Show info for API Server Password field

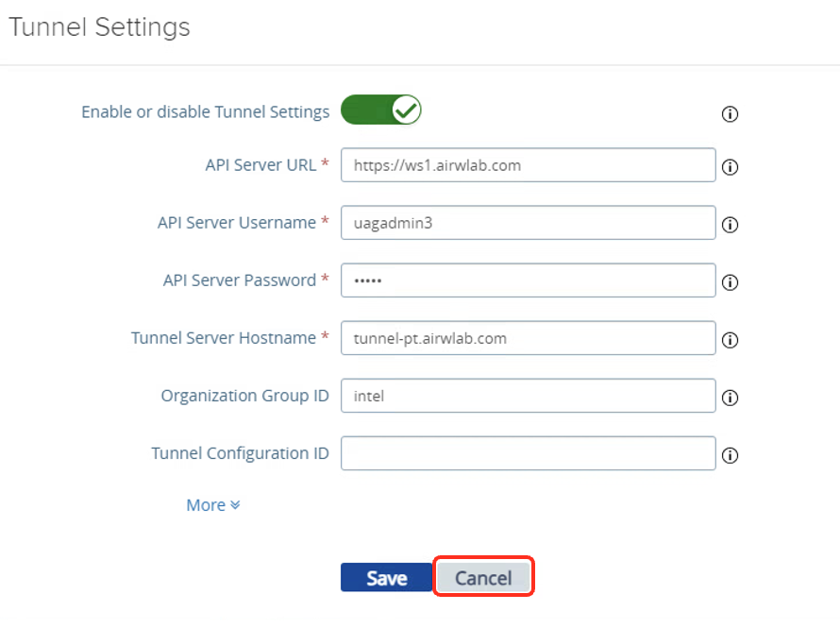tap(730, 282)
